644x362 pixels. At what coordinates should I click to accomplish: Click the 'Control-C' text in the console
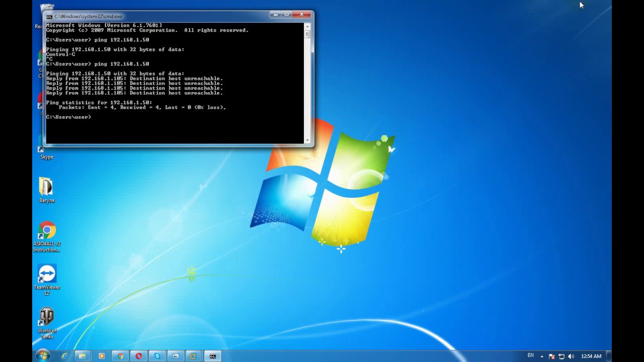[x=60, y=54]
